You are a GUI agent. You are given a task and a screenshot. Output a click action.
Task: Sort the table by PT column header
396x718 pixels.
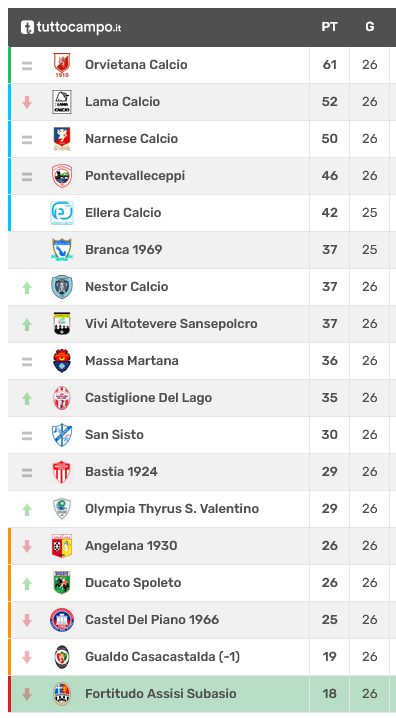[x=329, y=27]
